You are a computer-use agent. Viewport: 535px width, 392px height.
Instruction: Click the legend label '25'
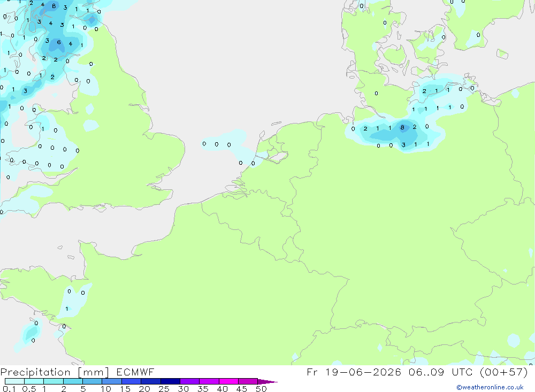tap(164, 389)
